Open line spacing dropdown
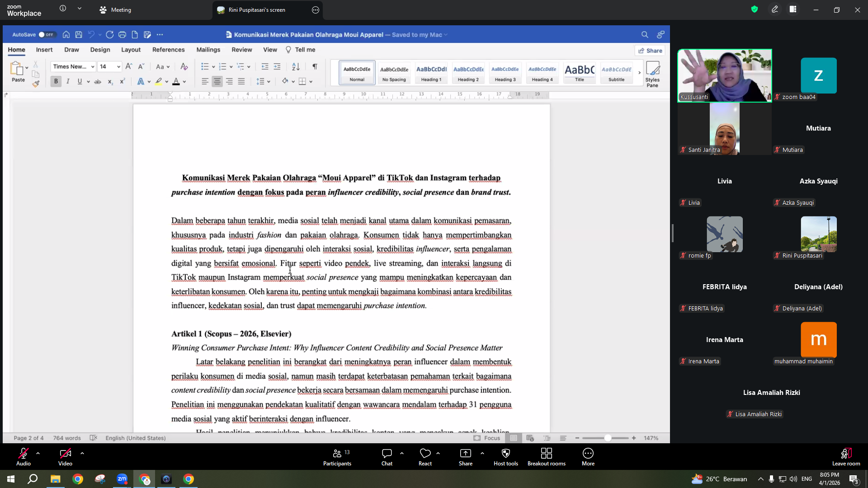Image resolution: width=868 pixels, height=488 pixels. point(263,81)
